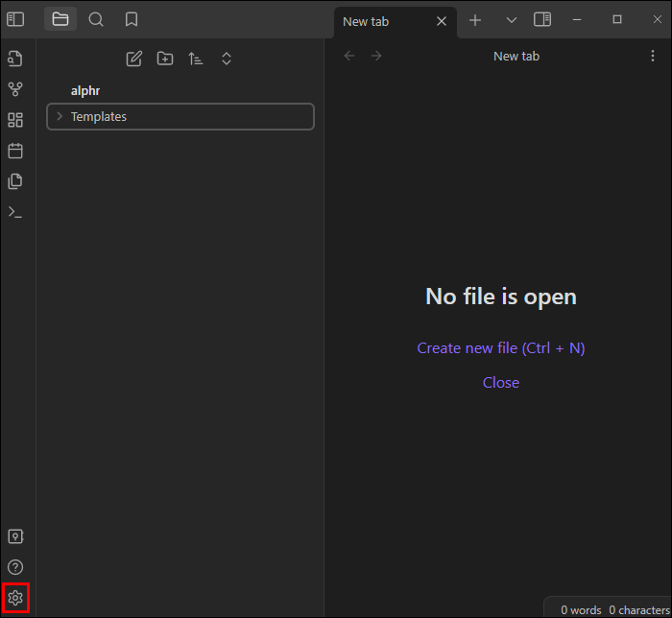Maximize the Obsidian window
Image resolution: width=672 pixels, height=618 pixels.
pyautogui.click(x=617, y=19)
